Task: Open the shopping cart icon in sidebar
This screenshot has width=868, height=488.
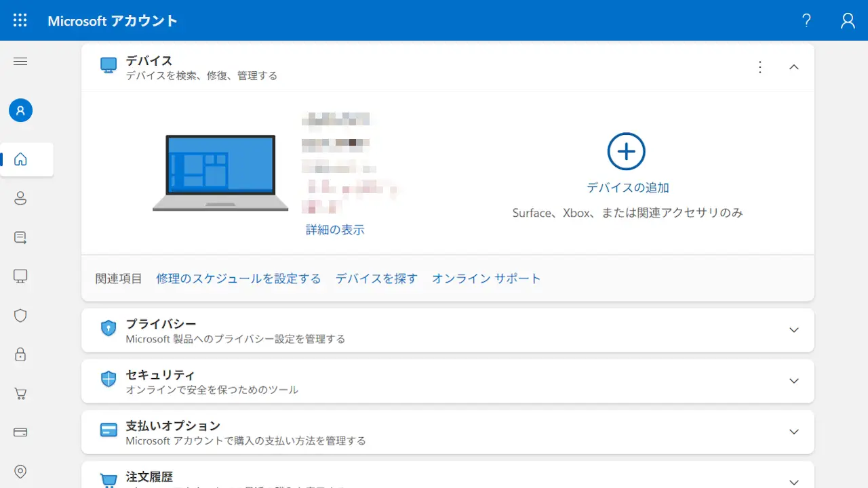Action: point(20,393)
